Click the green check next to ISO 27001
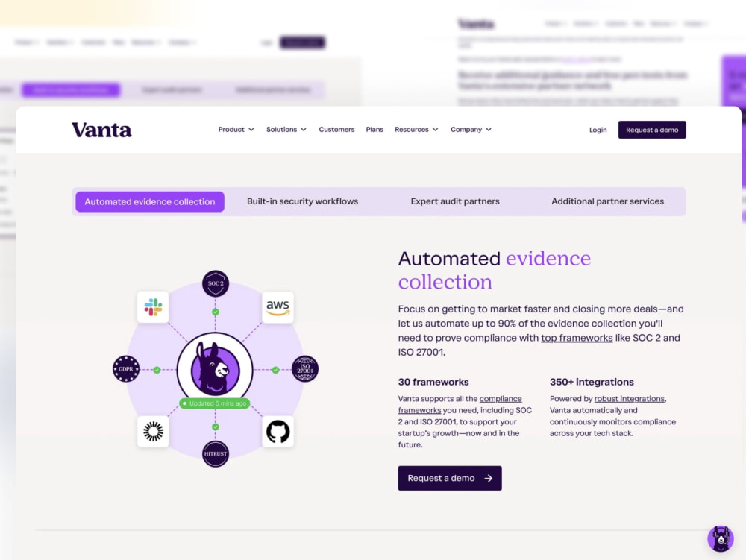This screenshot has width=746, height=560. (x=275, y=369)
